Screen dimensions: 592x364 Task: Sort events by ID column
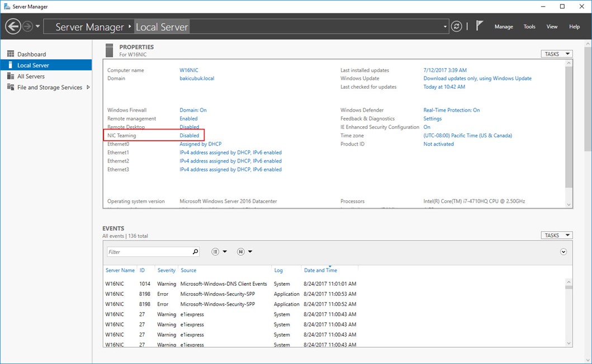pyautogui.click(x=143, y=270)
